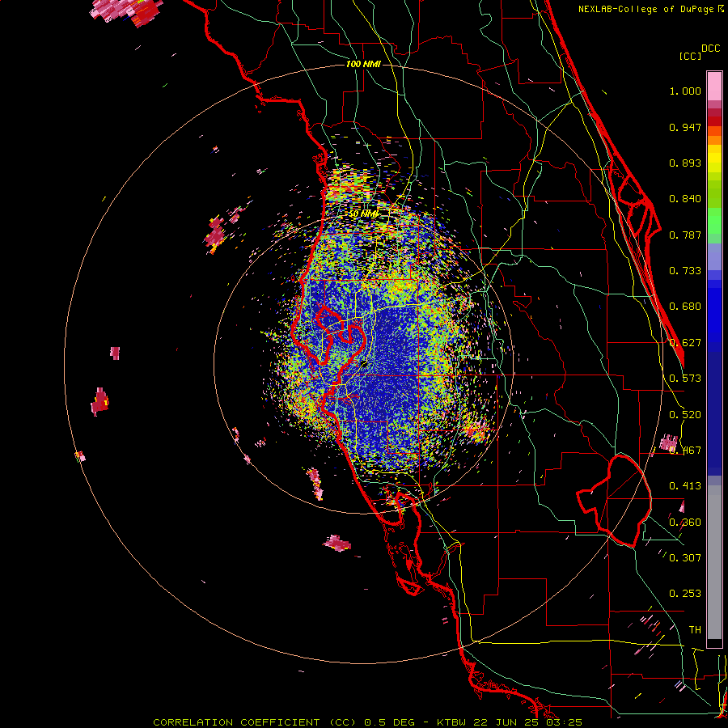The width and height of the screenshot is (728, 728).
Task: Select the 1.000 value on the color scale
Action: click(685, 91)
